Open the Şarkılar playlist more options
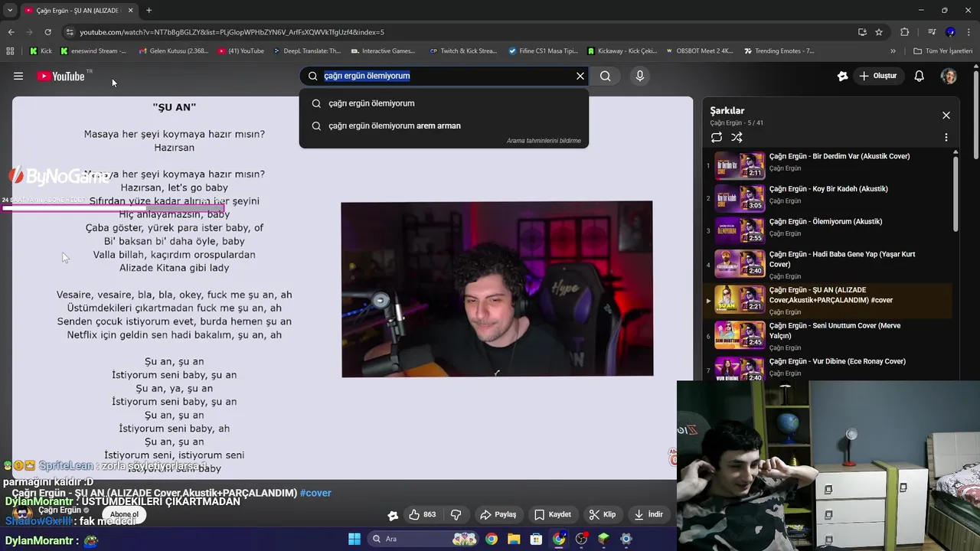The image size is (980, 551). pyautogui.click(x=946, y=137)
